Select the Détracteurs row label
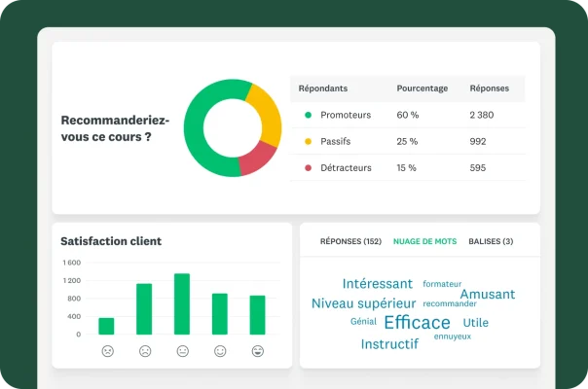Image resolution: width=588 pixels, height=389 pixels. tap(347, 168)
